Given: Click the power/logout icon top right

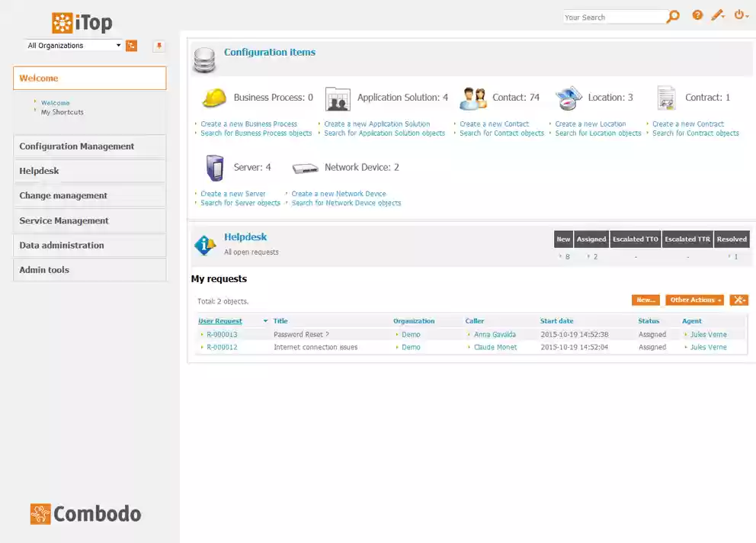Looking at the screenshot, I should pos(740,14).
